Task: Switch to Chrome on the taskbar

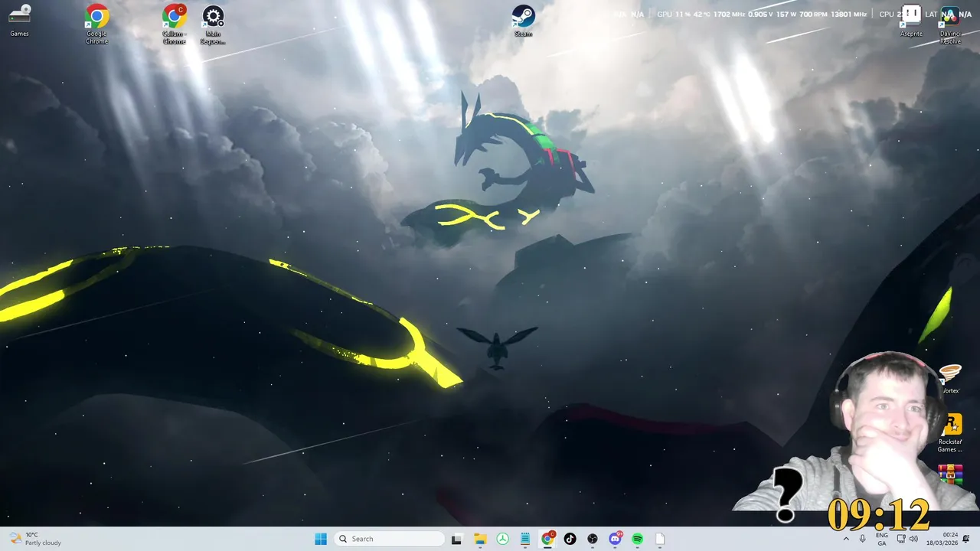Action: click(547, 539)
